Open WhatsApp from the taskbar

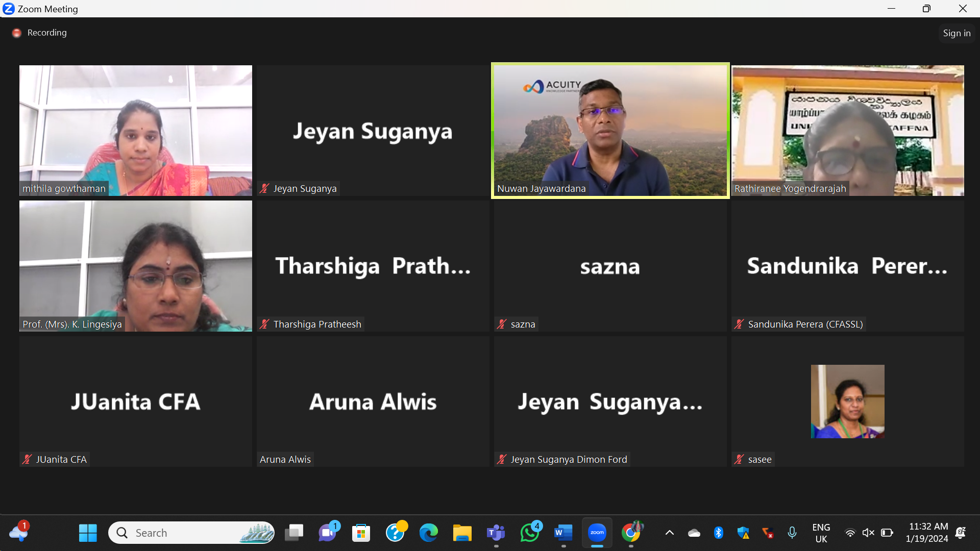pyautogui.click(x=529, y=533)
